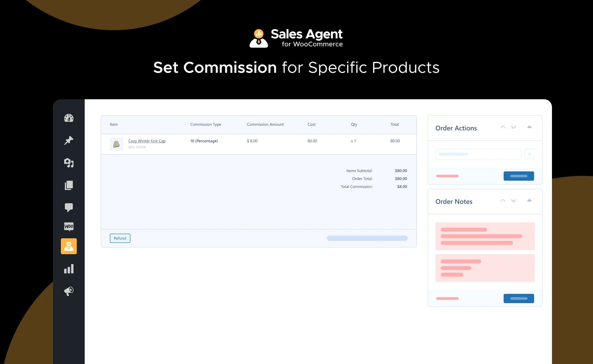The width and height of the screenshot is (593, 364).
Task: Open the Comments bubble icon
Action: [x=68, y=207]
